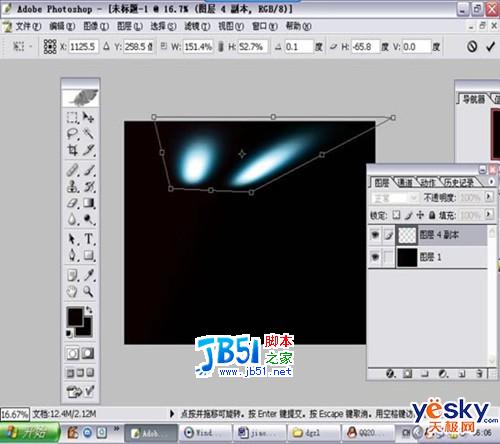The height and width of the screenshot is (444, 500).
Task: Cancel the transform
Action: pyautogui.click(x=472, y=47)
